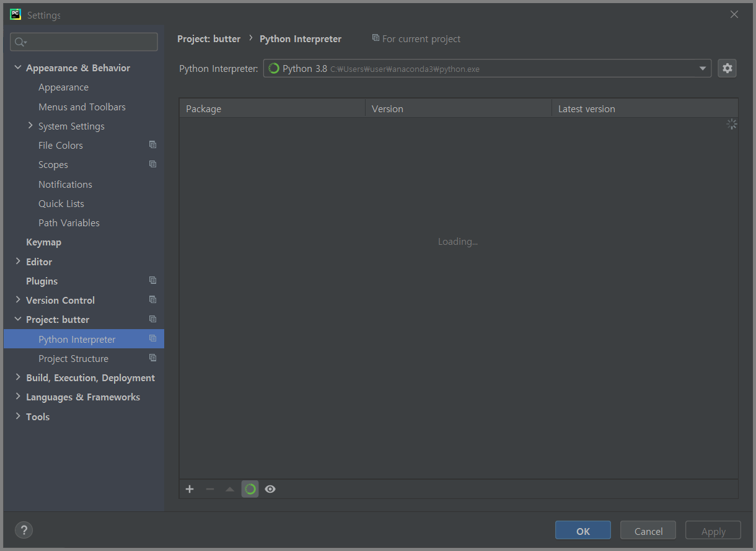Click into the settings search field
The image size is (756, 551).
(x=84, y=42)
